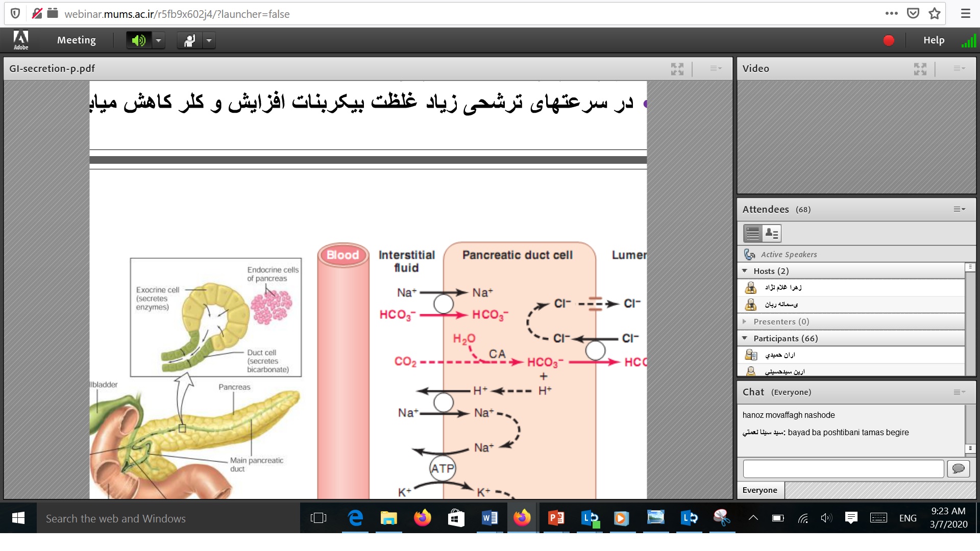This screenshot has width=980, height=551.
Task: Send chat message with bubble button
Action: [958, 468]
